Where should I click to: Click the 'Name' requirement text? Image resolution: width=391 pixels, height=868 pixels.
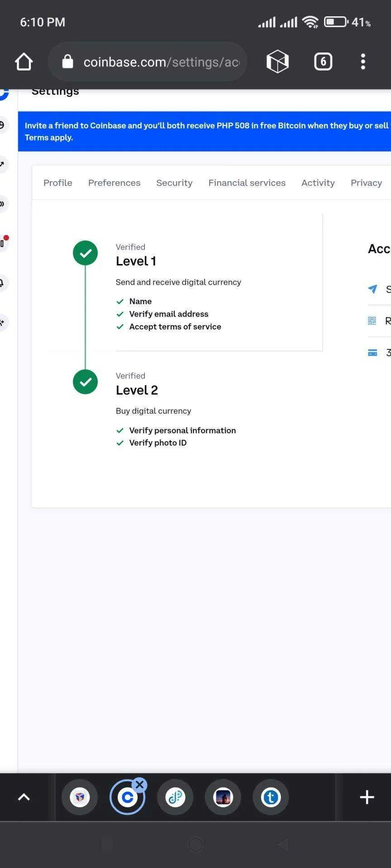coord(140,302)
